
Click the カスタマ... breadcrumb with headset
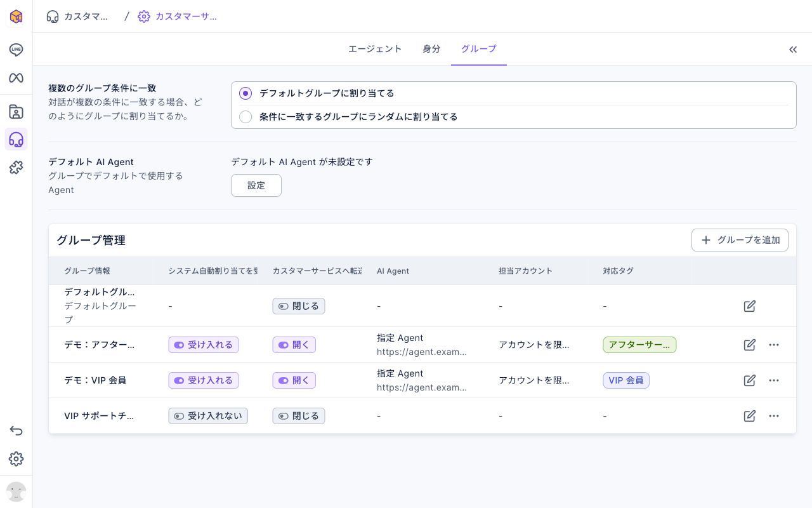pos(77,17)
